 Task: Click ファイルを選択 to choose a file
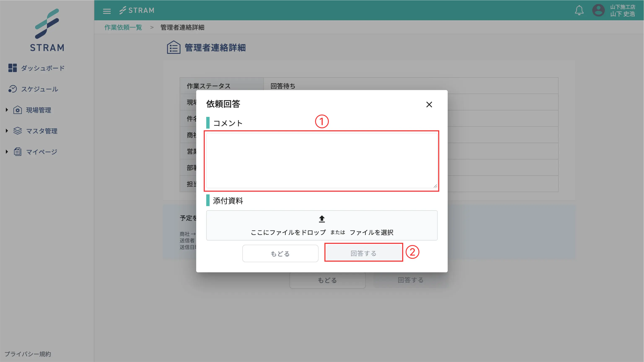tap(372, 232)
